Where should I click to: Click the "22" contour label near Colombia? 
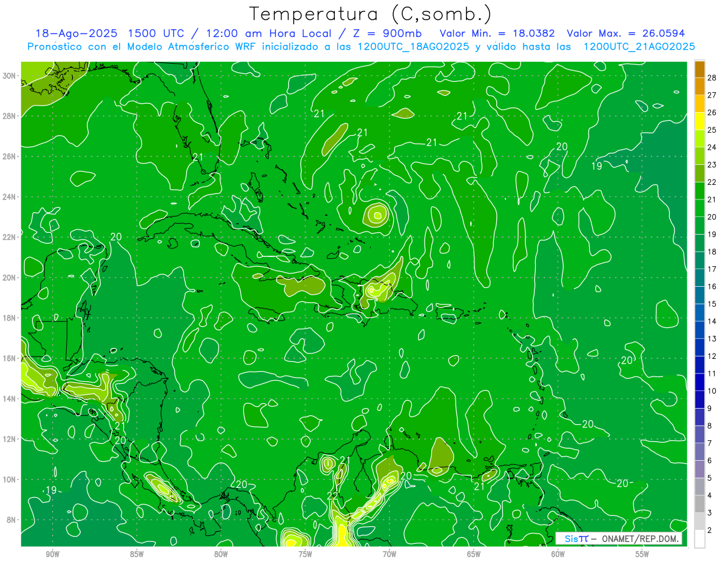(332, 496)
